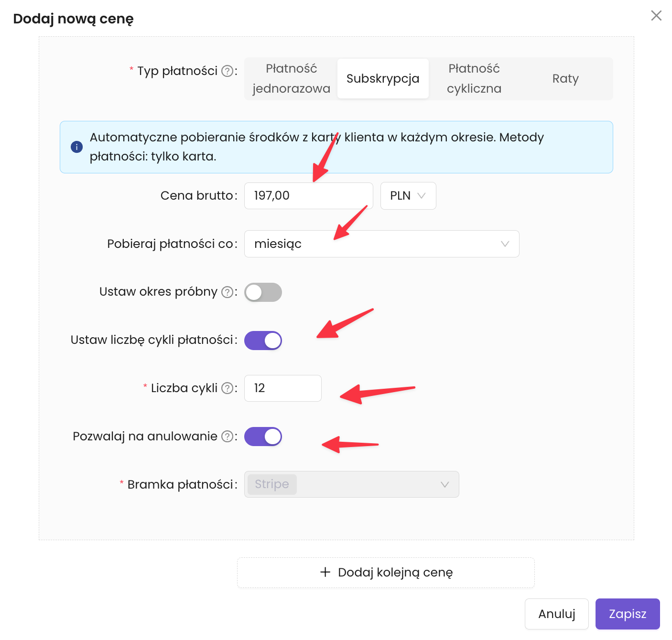Click the Cena brutto input field
Screen dimensions: 672x640
308,196
